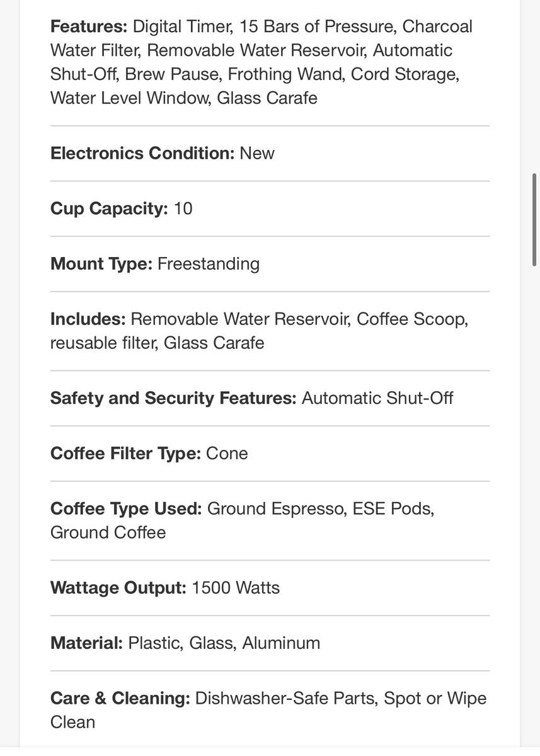This screenshot has width=540, height=756.
Task: Click the Includes label
Action: [88, 319]
